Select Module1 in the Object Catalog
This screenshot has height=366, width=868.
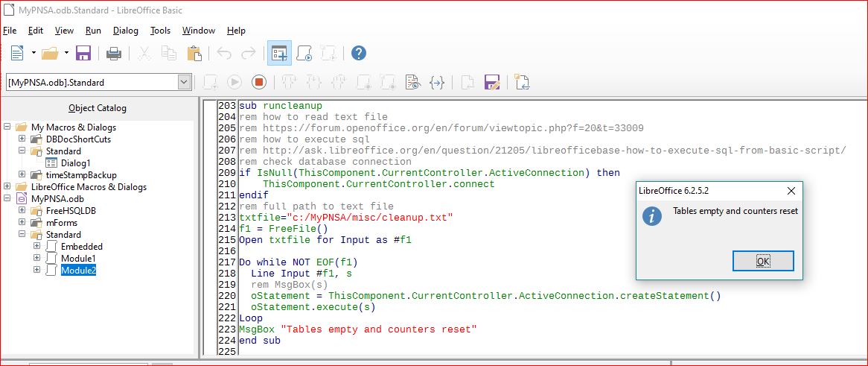[78, 258]
